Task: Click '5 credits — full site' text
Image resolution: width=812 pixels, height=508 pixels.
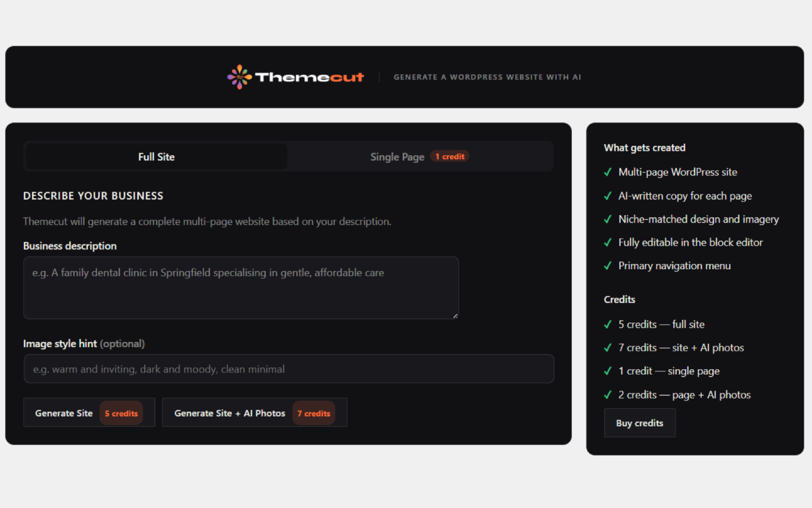Action: click(661, 325)
